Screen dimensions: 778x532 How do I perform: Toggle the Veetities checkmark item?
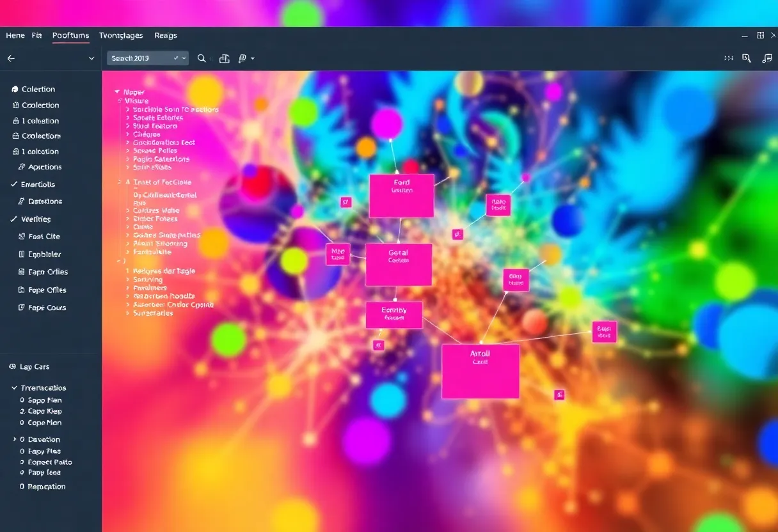click(13, 219)
